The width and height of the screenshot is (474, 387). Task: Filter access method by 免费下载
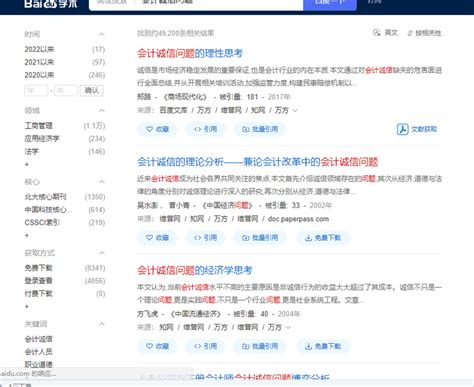click(38, 268)
